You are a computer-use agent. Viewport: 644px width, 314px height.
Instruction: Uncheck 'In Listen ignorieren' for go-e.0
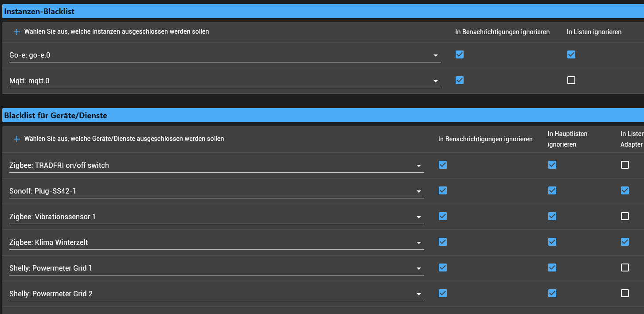(x=571, y=54)
